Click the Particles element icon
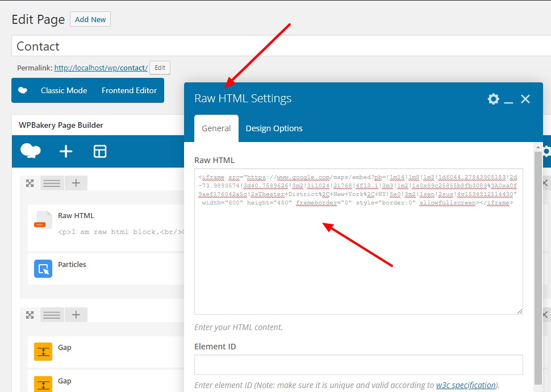551x392 pixels. pos(43,269)
